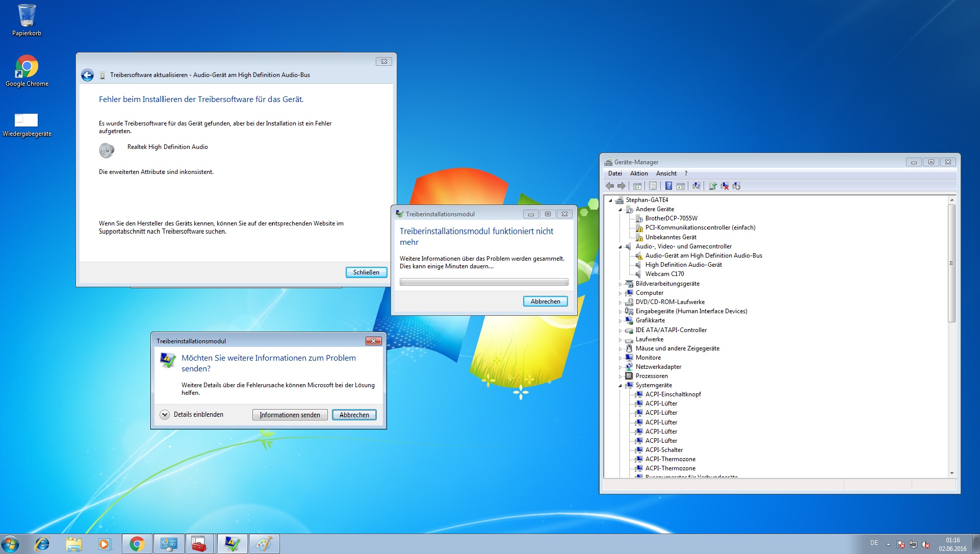The image size is (980, 554).
Task: Click disable device icon with down arrow
Action: tap(736, 186)
